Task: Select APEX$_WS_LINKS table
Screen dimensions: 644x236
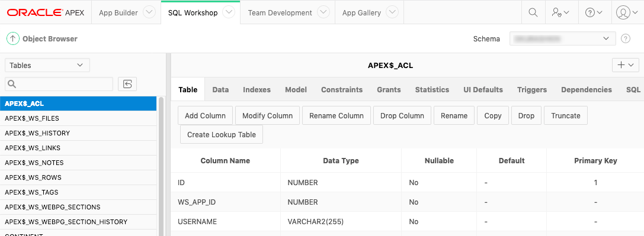Action: pyautogui.click(x=78, y=148)
